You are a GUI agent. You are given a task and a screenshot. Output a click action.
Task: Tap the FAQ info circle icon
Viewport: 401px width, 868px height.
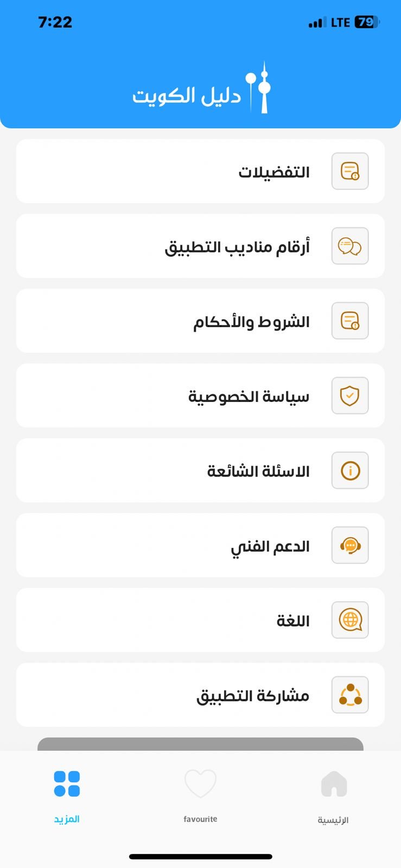(350, 471)
